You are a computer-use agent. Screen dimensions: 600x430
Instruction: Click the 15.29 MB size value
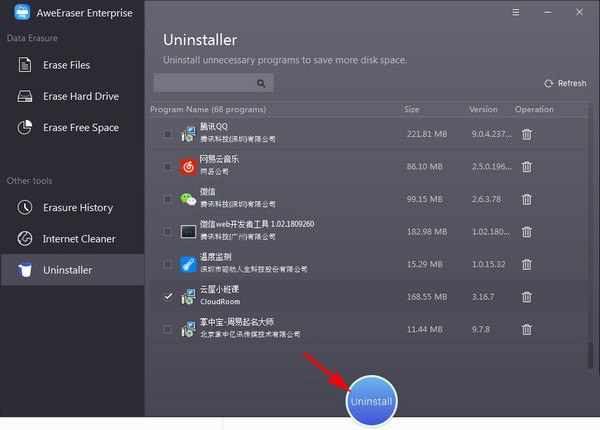coord(424,264)
